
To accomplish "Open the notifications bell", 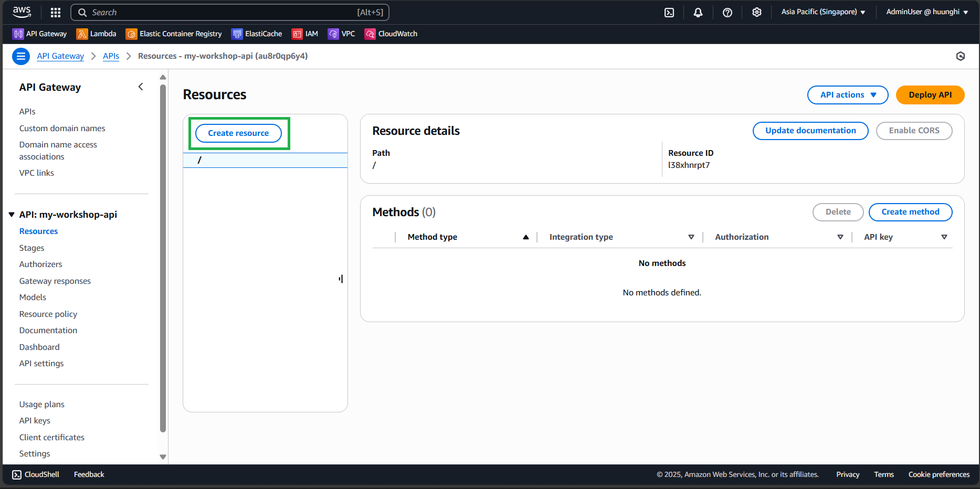I will pos(698,12).
